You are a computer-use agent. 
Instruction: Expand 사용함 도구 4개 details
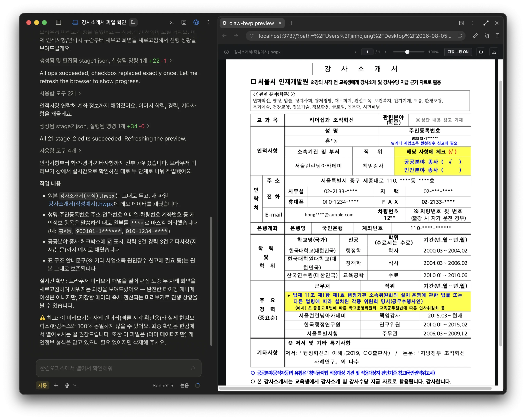click(60, 151)
